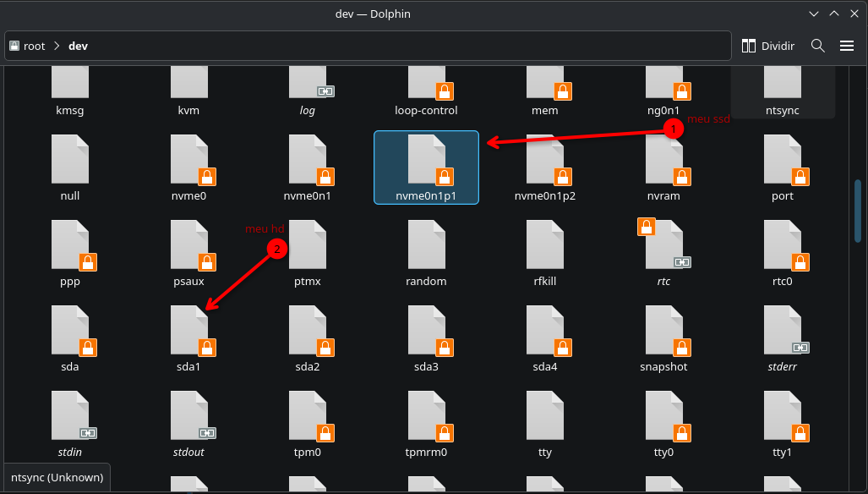This screenshot has width=868, height=494.
Task: Select the kmsg device file
Action: (70, 91)
